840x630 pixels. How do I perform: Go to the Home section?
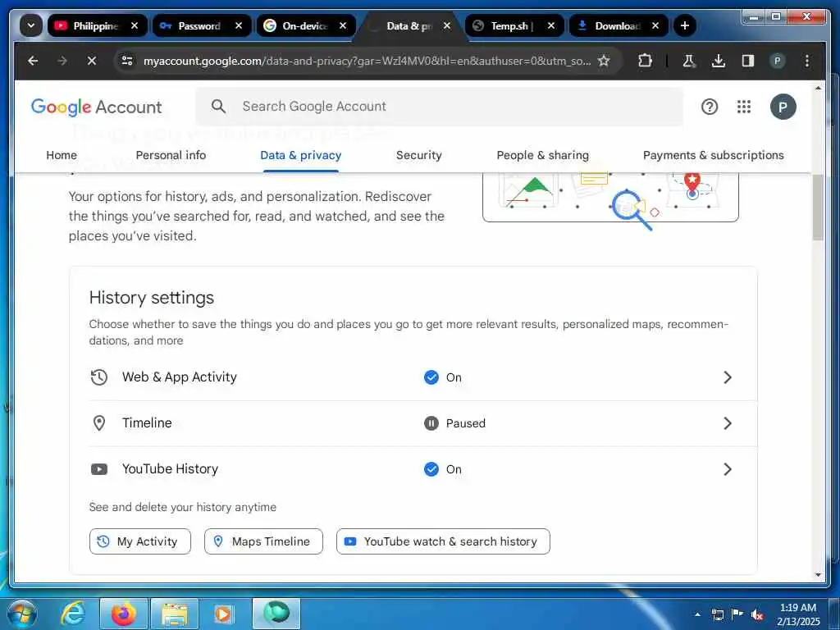click(x=62, y=155)
